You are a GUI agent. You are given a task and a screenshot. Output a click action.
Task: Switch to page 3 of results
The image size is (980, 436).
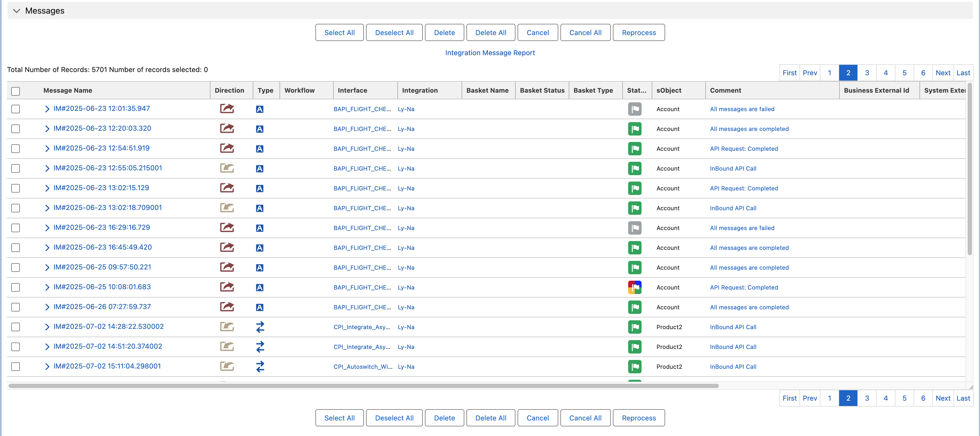click(x=867, y=73)
